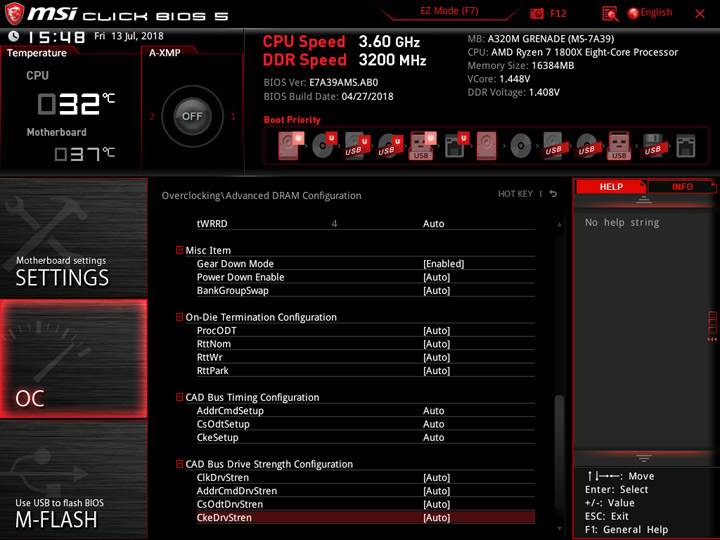
Task: Select the tWRRD Auto value field
Action: [x=433, y=224]
